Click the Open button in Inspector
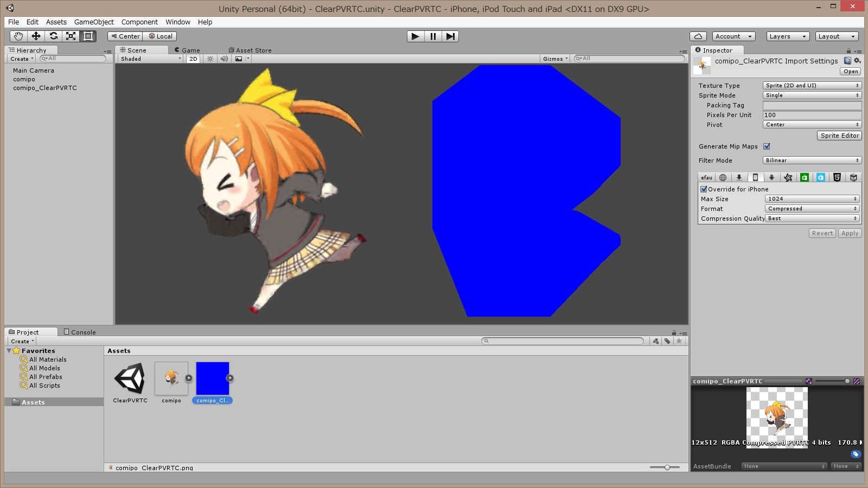This screenshot has height=488, width=868. pyautogui.click(x=851, y=72)
